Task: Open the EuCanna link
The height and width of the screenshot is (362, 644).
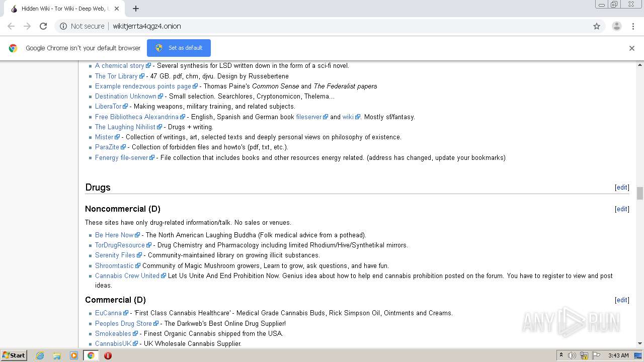Action: 109,313
